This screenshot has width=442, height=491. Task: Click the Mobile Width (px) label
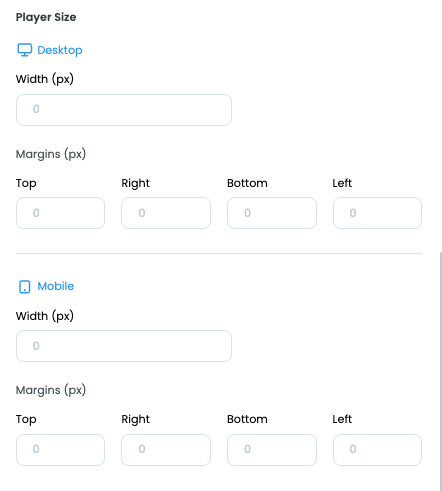(x=45, y=316)
